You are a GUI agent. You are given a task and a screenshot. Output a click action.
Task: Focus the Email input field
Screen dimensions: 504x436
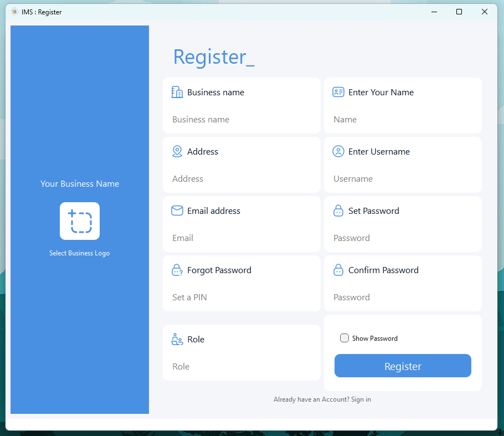click(241, 238)
